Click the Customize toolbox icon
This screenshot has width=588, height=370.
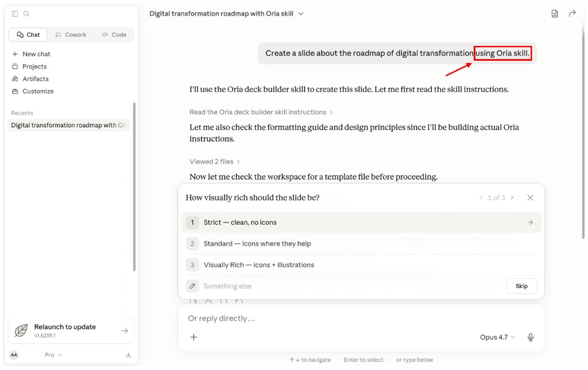(15, 91)
